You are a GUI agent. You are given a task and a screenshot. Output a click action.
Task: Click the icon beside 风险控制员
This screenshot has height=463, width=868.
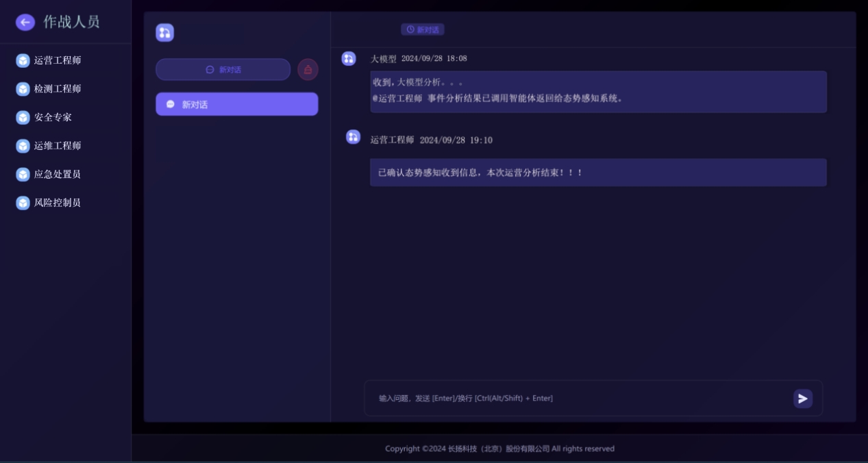click(23, 203)
